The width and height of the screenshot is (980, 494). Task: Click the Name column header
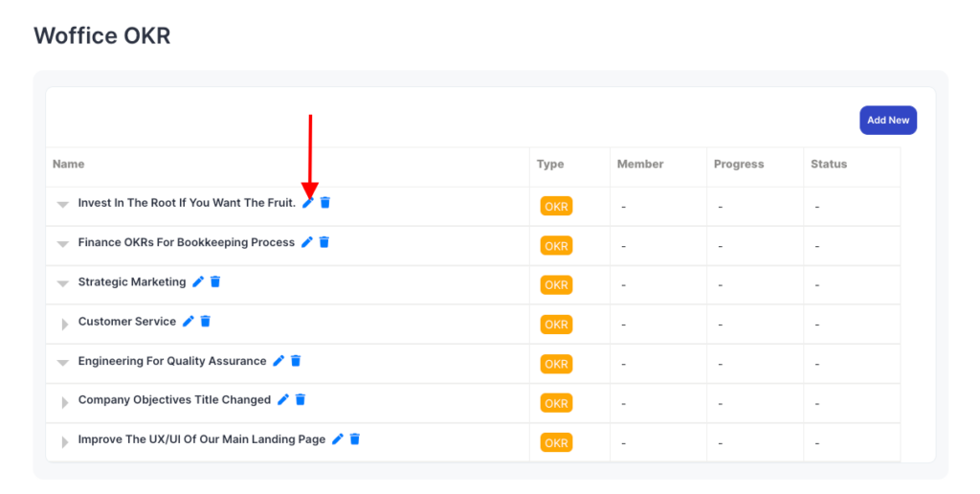69,164
